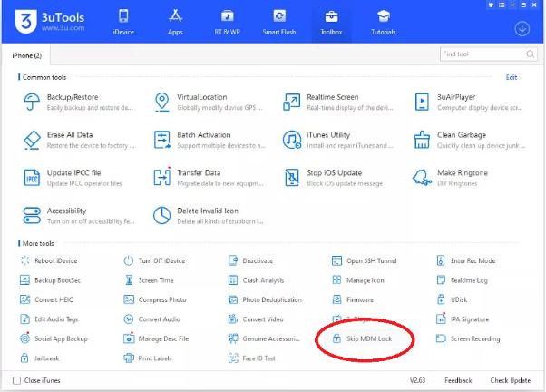This screenshot has height=392, width=546.
Task: Click the 3uTools logo
Action: [50, 21]
